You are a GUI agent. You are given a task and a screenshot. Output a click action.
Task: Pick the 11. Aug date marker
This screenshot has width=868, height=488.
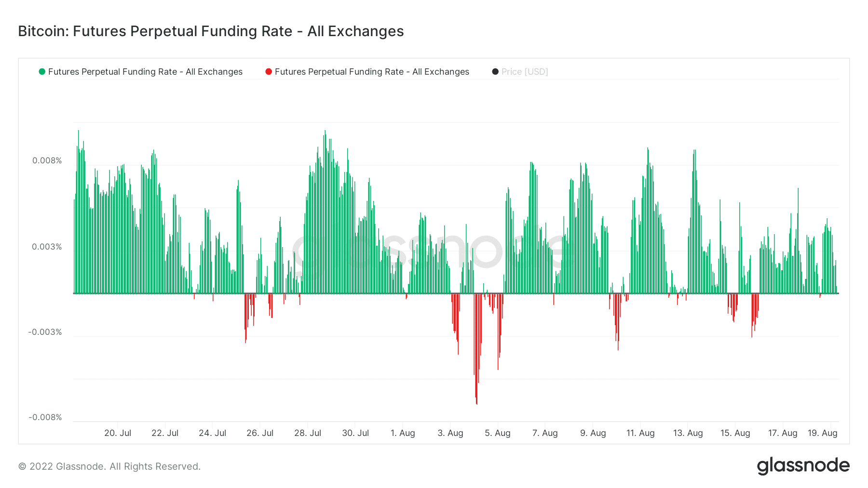coord(640,433)
